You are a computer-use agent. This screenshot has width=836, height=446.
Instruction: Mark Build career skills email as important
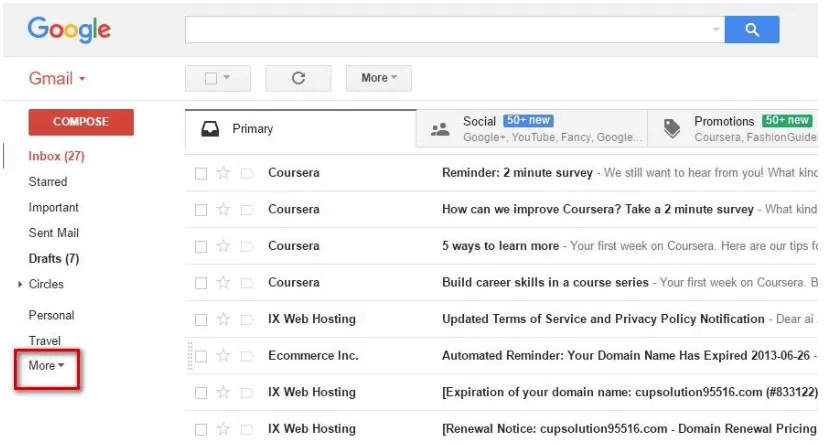pos(247,283)
